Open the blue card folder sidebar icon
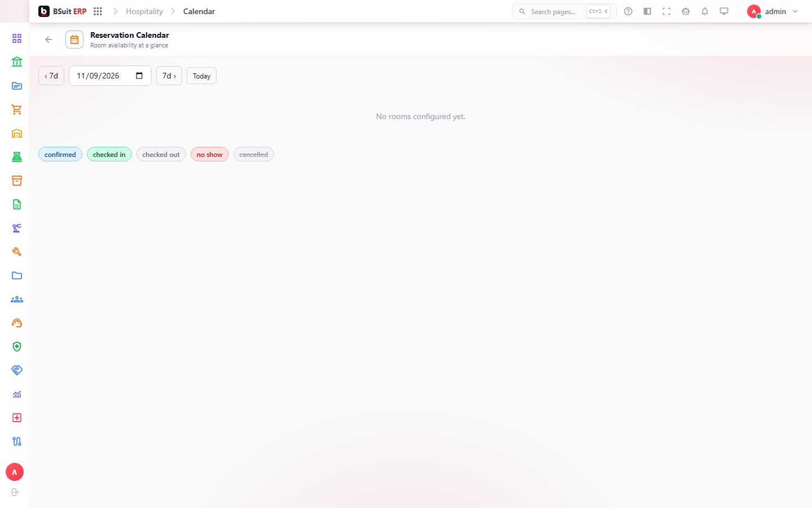The height and width of the screenshot is (508, 812). click(17, 86)
